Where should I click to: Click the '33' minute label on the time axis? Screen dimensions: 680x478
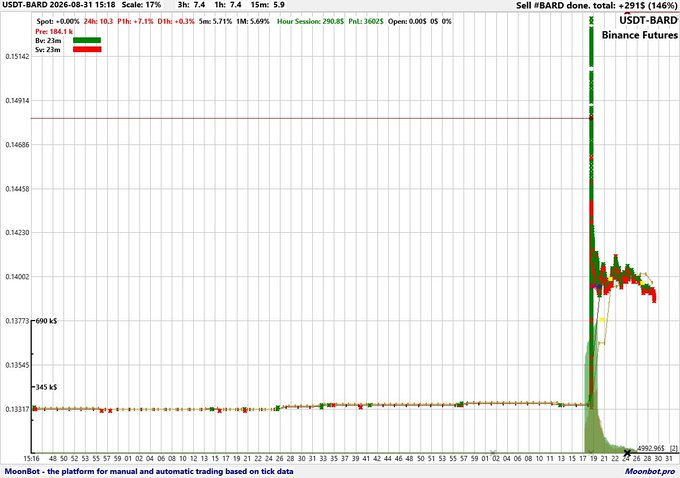(x=323, y=458)
